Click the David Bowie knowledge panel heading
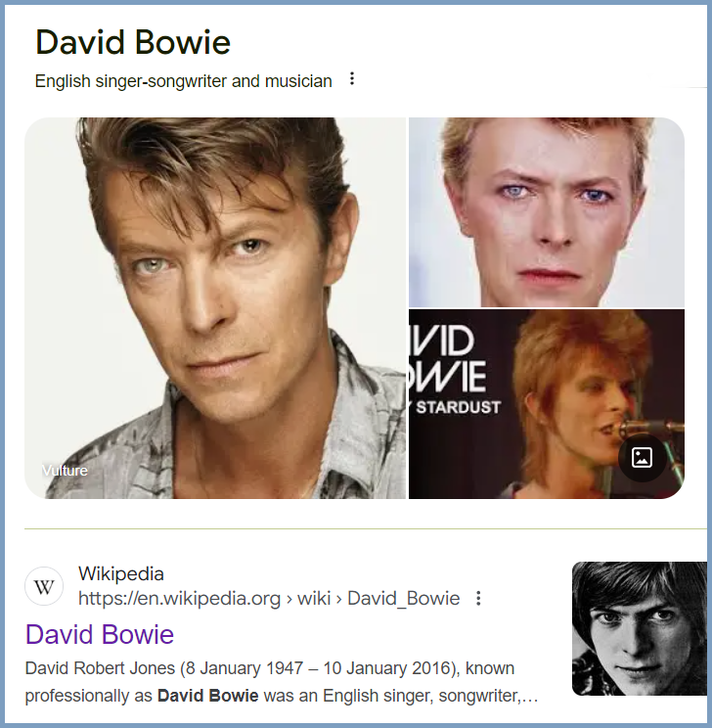 click(x=133, y=42)
